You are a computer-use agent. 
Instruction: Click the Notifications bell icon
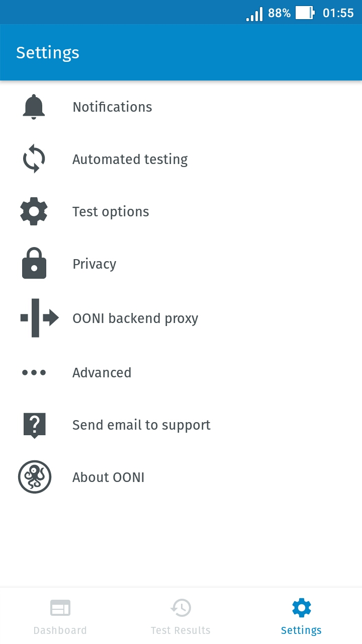tap(34, 106)
